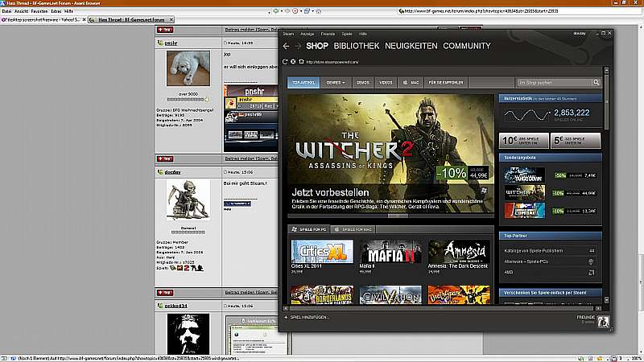
Task: Open the Videos store tab
Action: pos(386,83)
